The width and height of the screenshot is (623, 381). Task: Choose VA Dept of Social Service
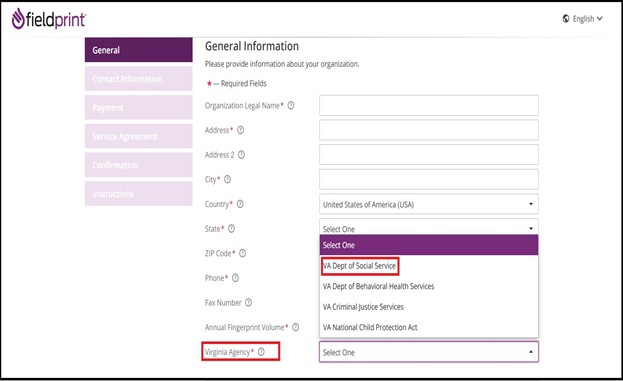coord(429,266)
